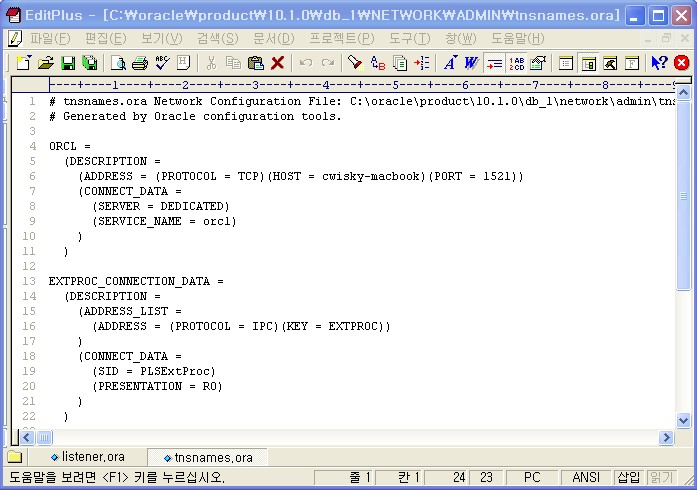Open the 문서(D) menu

[274, 39]
